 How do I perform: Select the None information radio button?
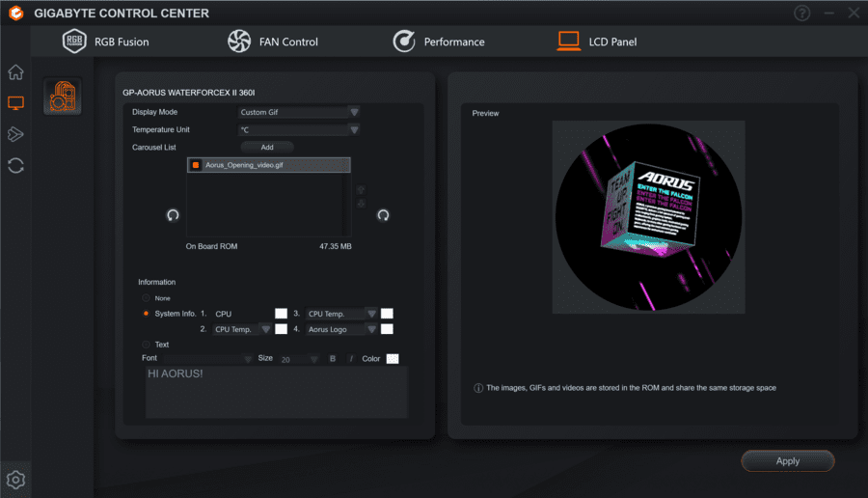(147, 298)
